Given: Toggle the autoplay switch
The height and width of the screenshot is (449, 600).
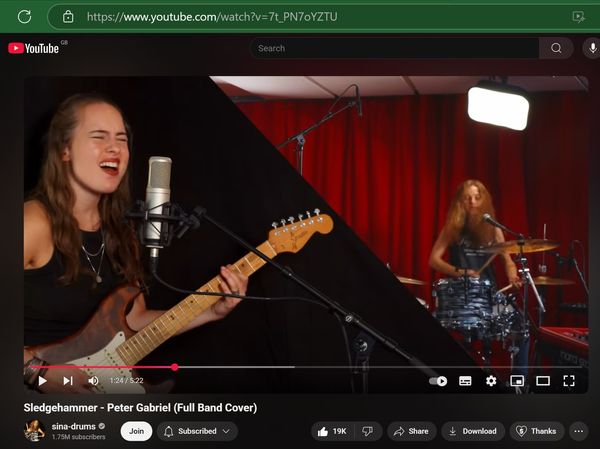Looking at the screenshot, I should [x=438, y=381].
